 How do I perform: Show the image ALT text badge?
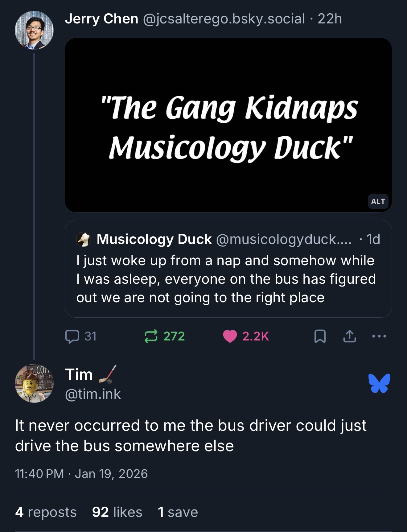pos(378,201)
